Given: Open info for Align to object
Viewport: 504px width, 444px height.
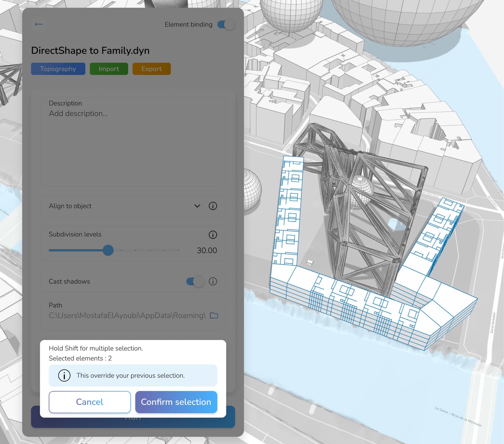Looking at the screenshot, I should click(x=213, y=206).
